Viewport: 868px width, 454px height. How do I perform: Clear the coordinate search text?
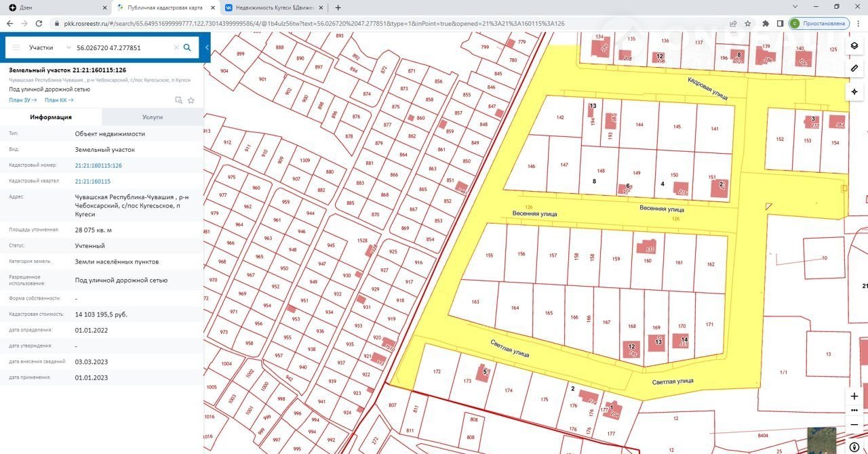pos(176,48)
